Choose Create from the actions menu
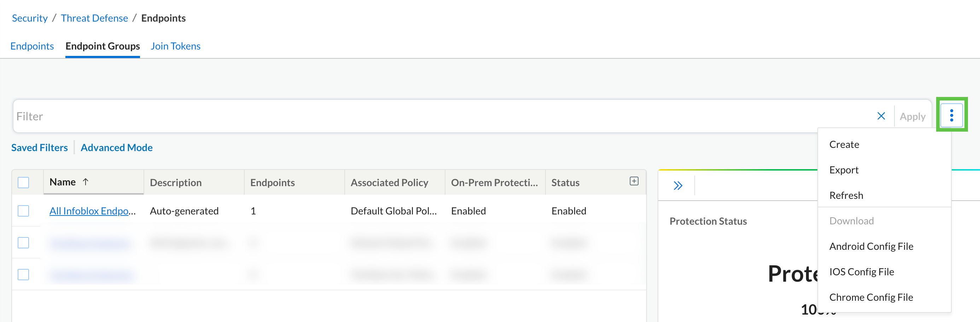980x322 pixels. click(844, 145)
